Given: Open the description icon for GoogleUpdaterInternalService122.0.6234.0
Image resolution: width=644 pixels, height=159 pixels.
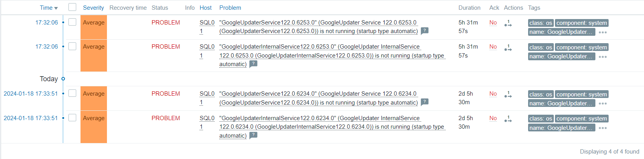Looking at the screenshot, I should (253, 135).
